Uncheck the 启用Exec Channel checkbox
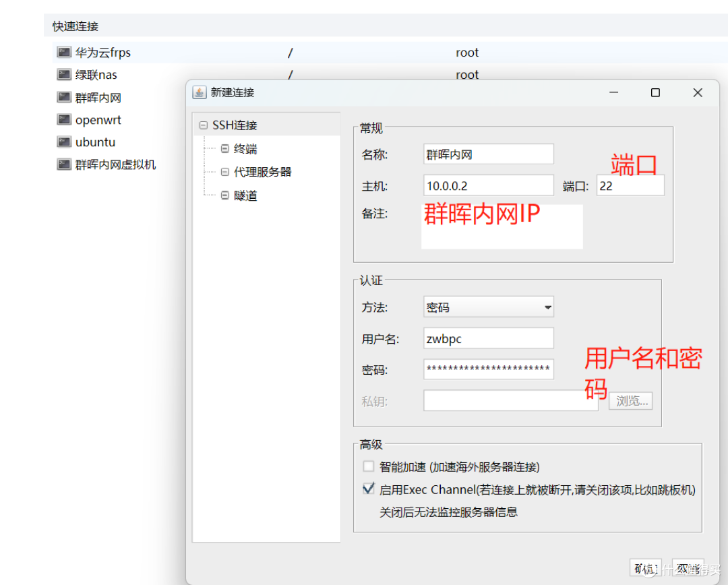The width and height of the screenshot is (728, 585). (x=369, y=489)
